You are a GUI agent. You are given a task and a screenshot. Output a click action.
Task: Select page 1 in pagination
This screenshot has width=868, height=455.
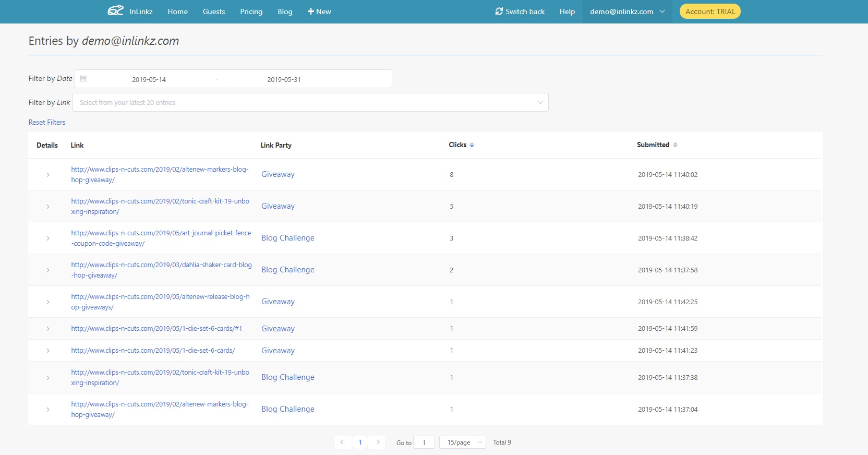[360, 442]
